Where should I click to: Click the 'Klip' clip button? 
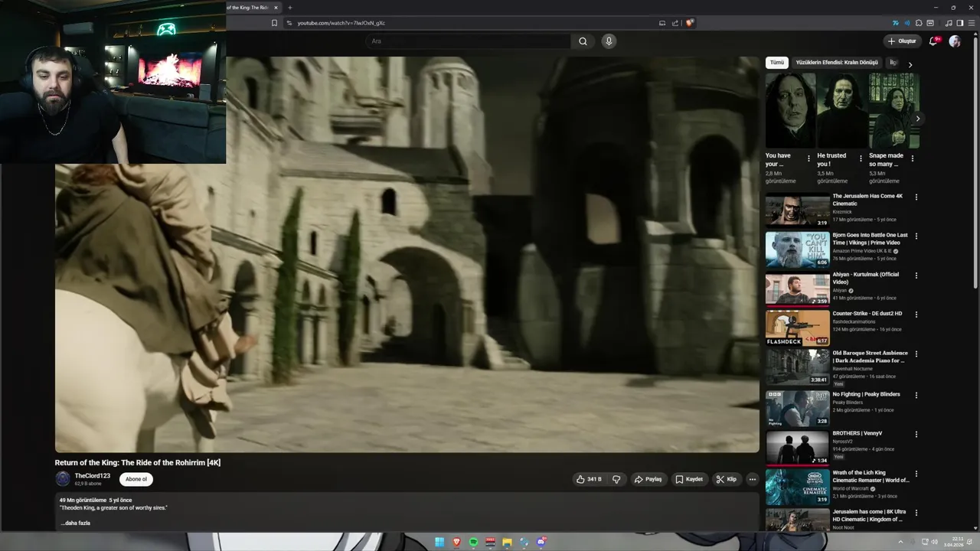tap(727, 479)
